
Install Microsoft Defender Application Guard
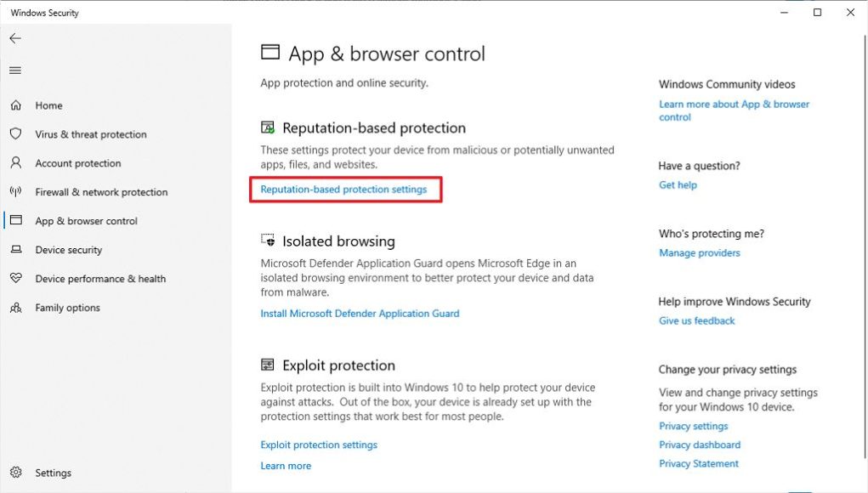click(360, 313)
